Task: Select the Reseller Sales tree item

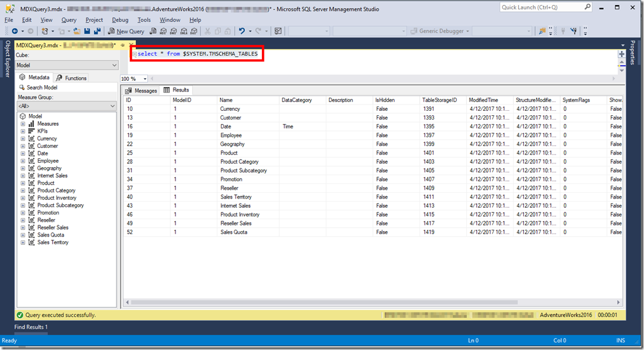Action: click(x=53, y=227)
